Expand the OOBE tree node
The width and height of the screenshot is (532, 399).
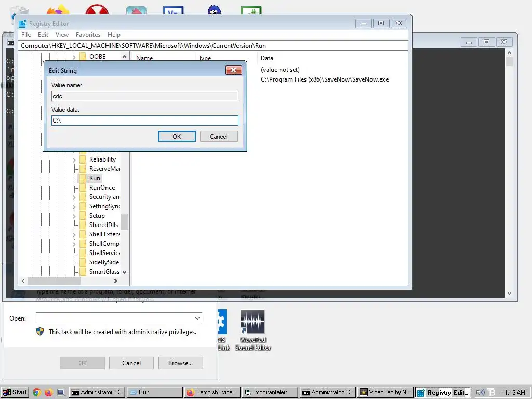(74, 57)
